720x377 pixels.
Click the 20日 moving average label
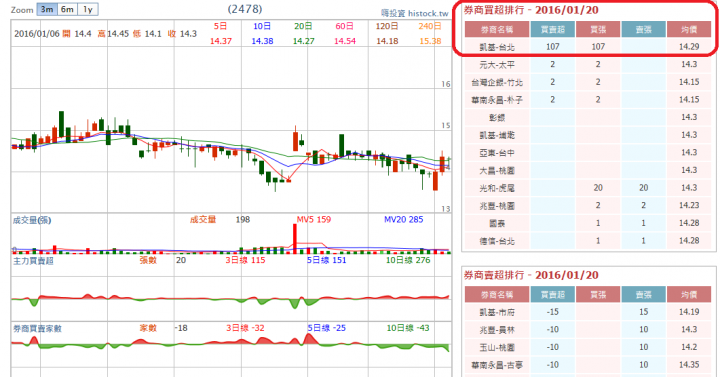click(303, 26)
